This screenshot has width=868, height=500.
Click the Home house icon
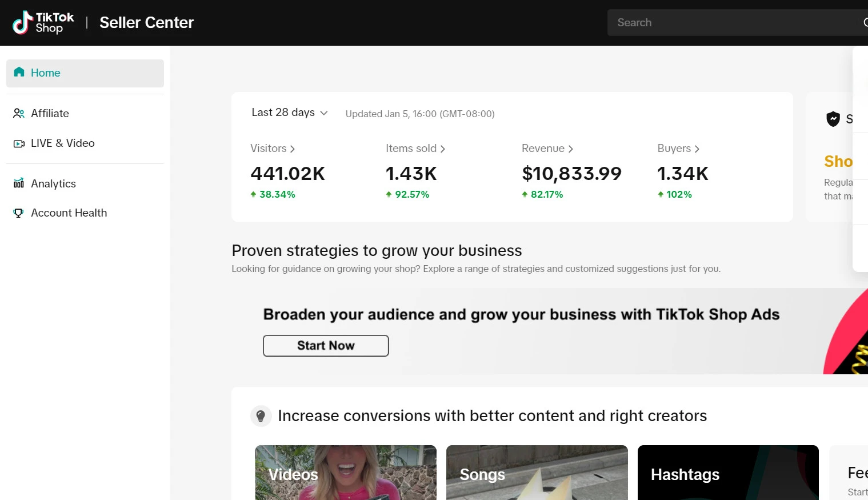[x=19, y=72]
